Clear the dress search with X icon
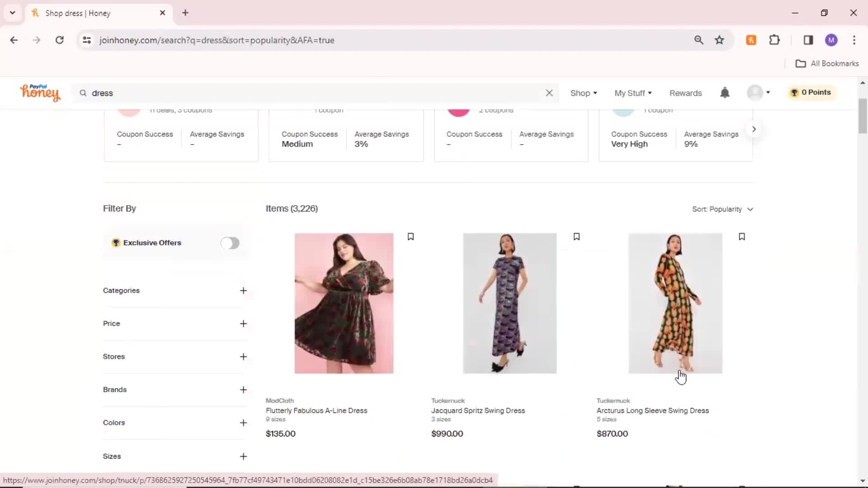Screen dimensions: 868x488 click(x=549, y=93)
